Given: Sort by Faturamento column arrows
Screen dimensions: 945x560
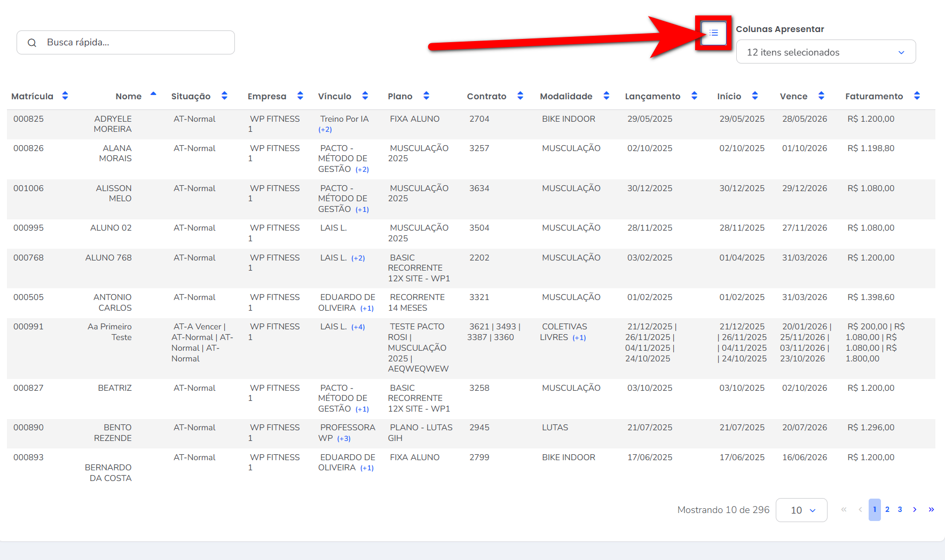Looking at the screenshot, I should [917, 96].
